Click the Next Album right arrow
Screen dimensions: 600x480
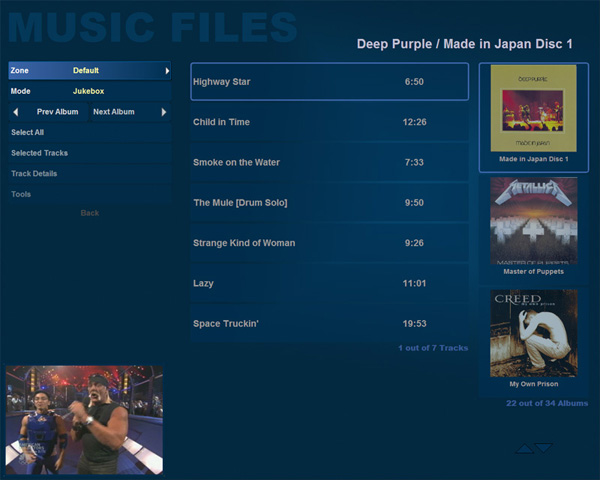164,112
